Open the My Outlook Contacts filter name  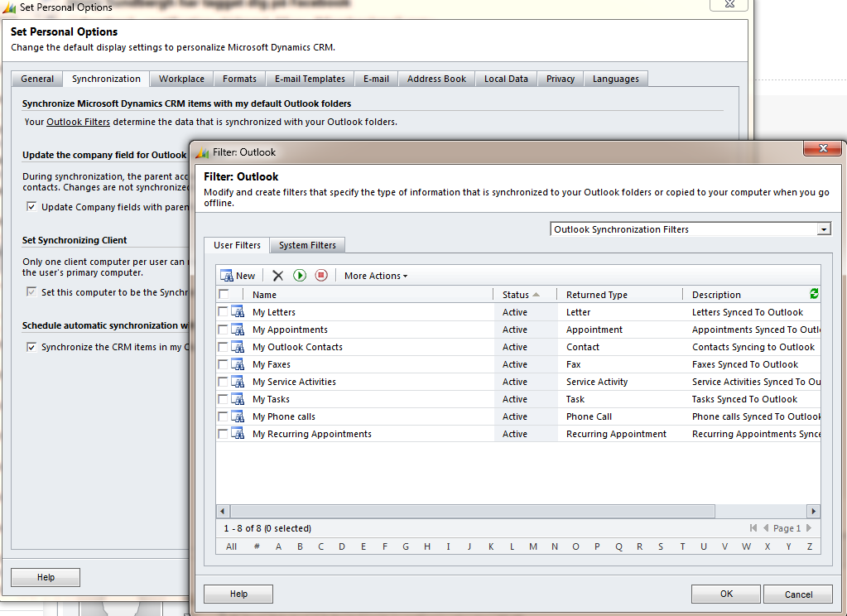click(x=297, y=347)
